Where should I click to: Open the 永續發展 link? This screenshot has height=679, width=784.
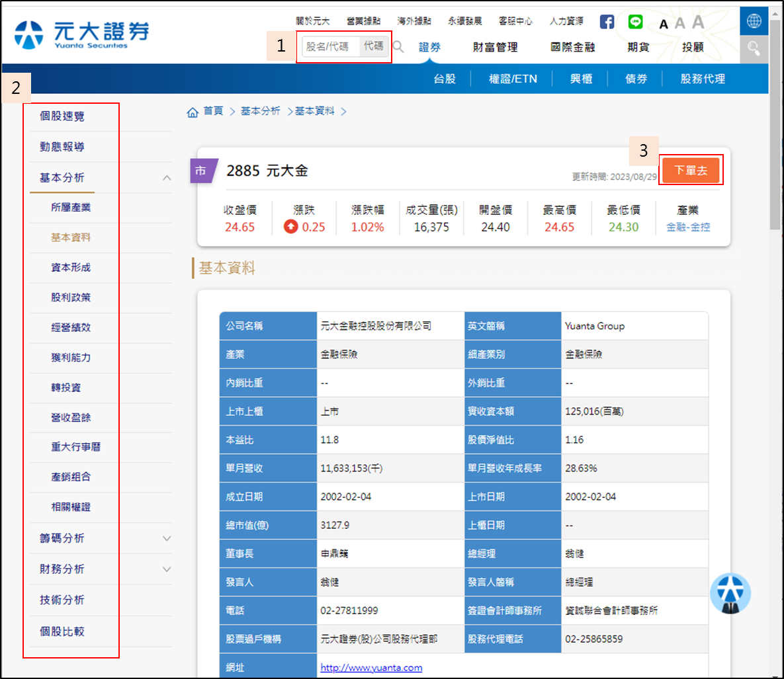point(465,21)
